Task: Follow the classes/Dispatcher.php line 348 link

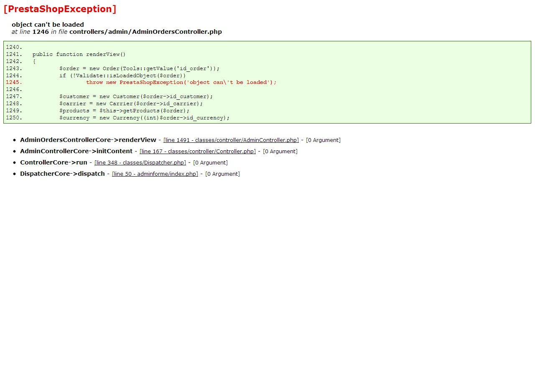Action: pyautogui.click(x=140, y=163)
